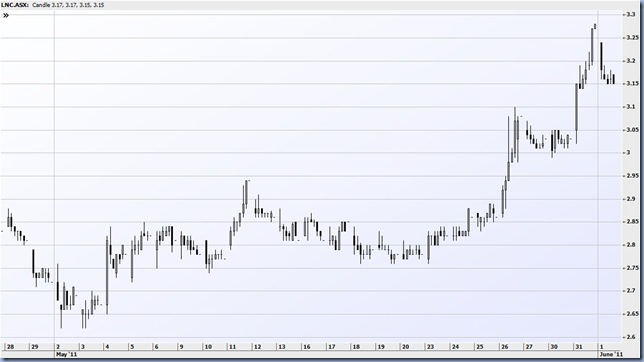Image resolution: width=644 pixels, height=362 pixels.
Task: Click date label 6 on time axis
Action: point(156,347)
